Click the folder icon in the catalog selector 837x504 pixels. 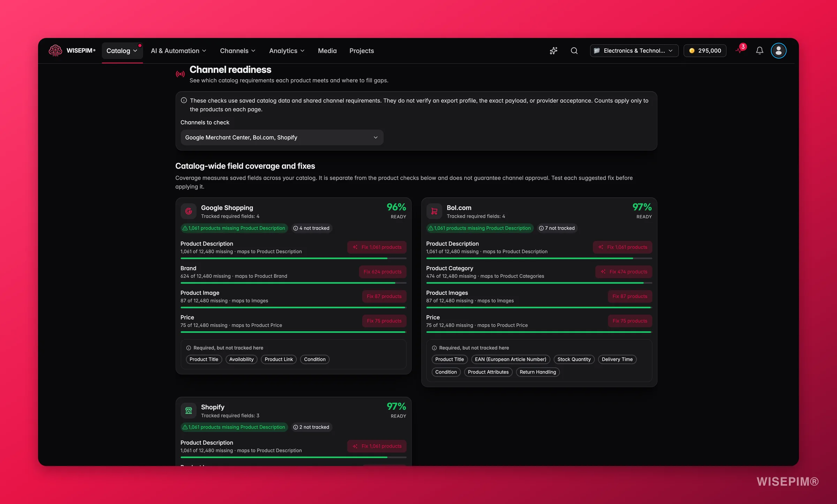point(597,51)
